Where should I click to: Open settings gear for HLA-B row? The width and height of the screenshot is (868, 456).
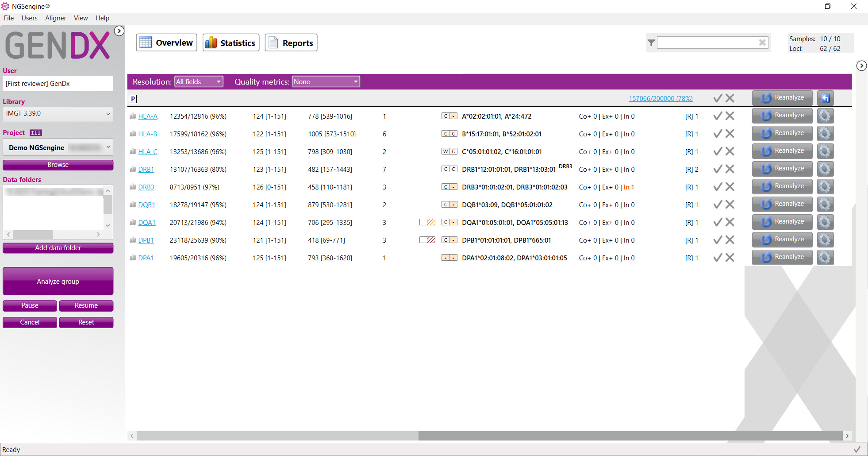825,134
